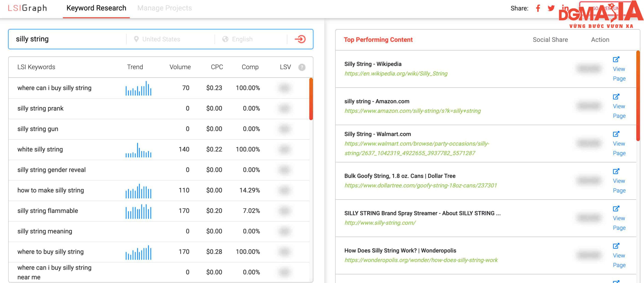
Task: Share on Twitter icon
Action: (x=551, y=8)
